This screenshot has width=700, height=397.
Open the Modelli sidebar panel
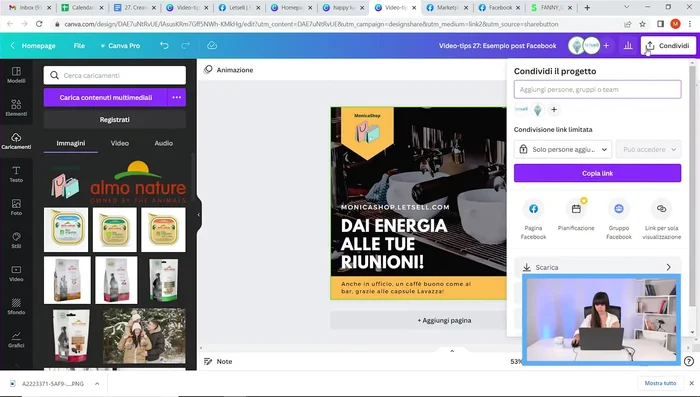[x=16, y=75]
